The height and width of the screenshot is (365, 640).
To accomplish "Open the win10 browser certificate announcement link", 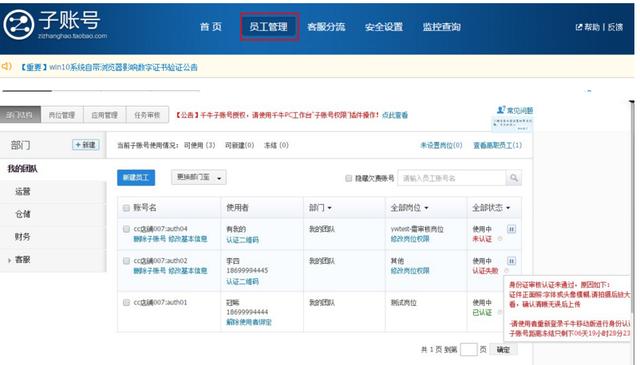I will pos(109,67).
